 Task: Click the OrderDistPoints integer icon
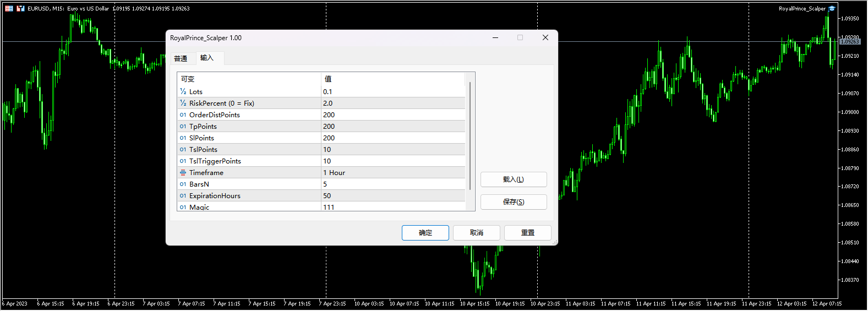pyautogui.click(x=183, y=114)
